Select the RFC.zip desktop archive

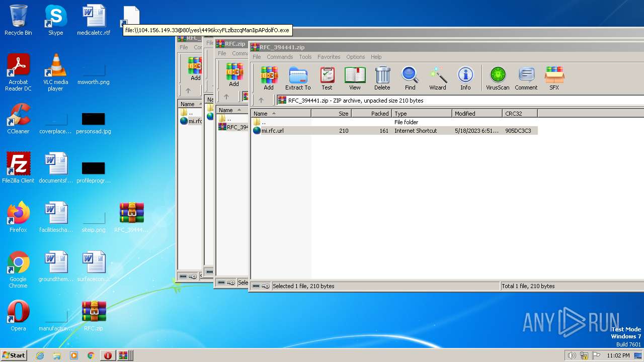click(94, 316)
